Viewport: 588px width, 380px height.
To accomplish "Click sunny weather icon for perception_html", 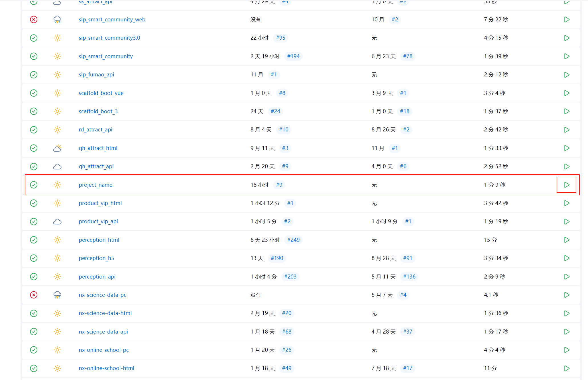I will click(57, 240).
